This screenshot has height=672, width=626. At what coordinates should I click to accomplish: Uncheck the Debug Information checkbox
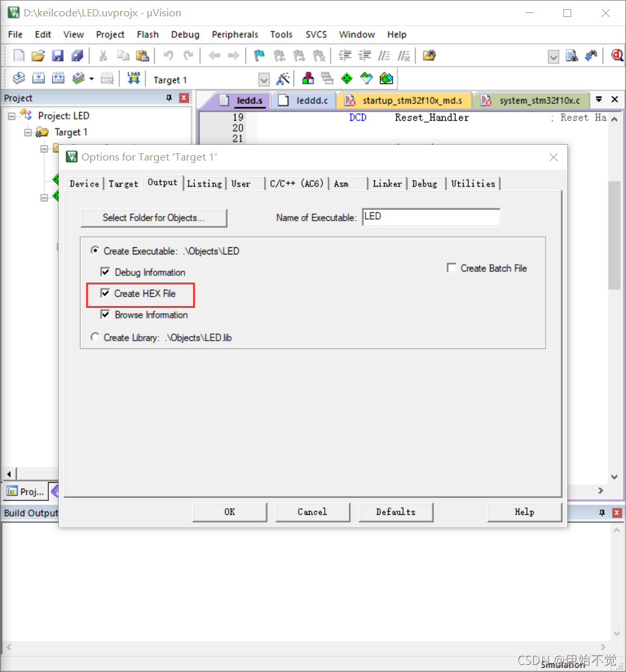tap(105, 272)
